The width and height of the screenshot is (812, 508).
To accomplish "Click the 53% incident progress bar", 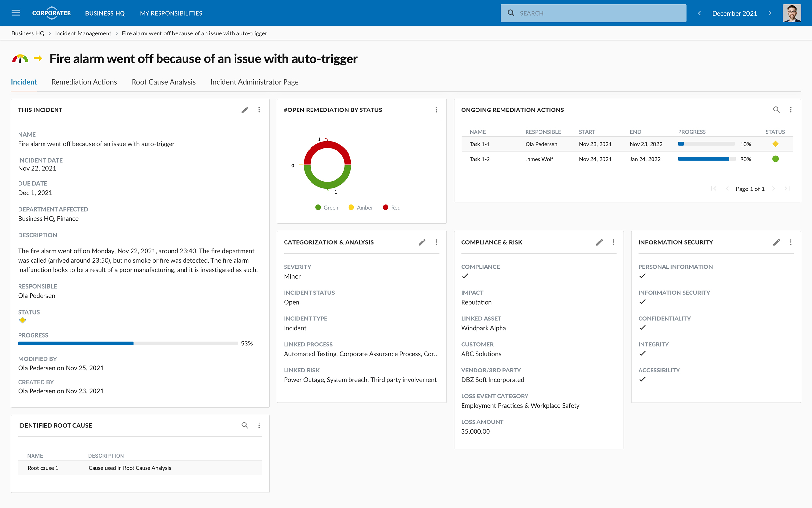I will [x=128, y=343].
